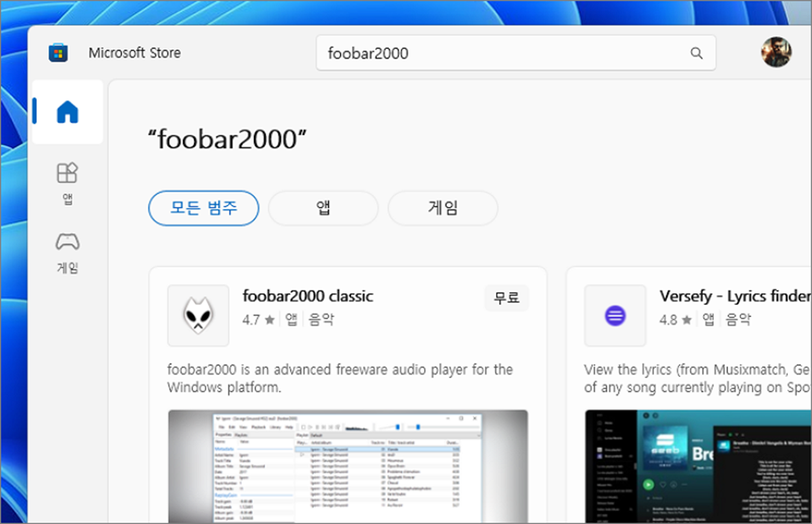Go to Home in the sidebar
Screen dimensions: 812x524
[68, 112]
